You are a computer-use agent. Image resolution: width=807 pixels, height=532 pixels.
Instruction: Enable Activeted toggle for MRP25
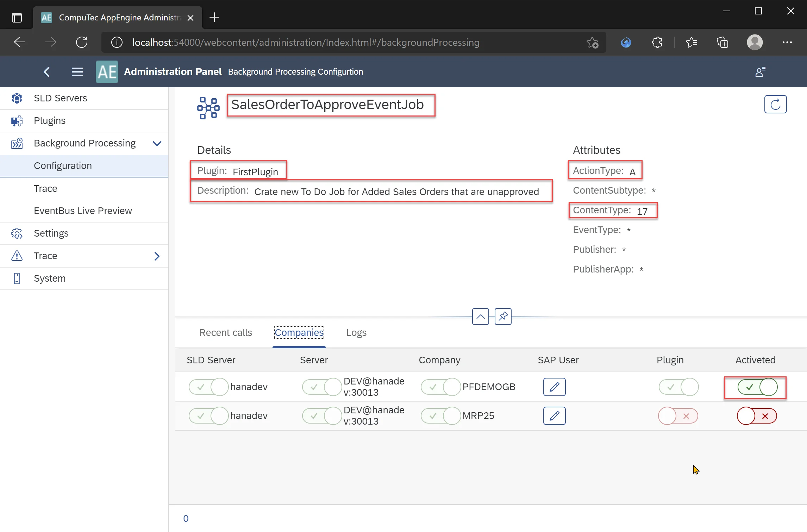point(756,416)
